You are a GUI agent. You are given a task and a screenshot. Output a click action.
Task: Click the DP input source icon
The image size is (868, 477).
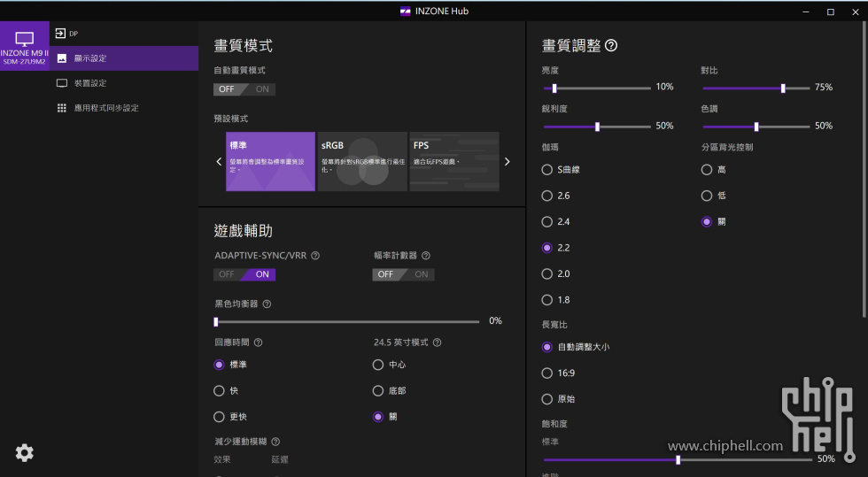(x=60, y=34)
